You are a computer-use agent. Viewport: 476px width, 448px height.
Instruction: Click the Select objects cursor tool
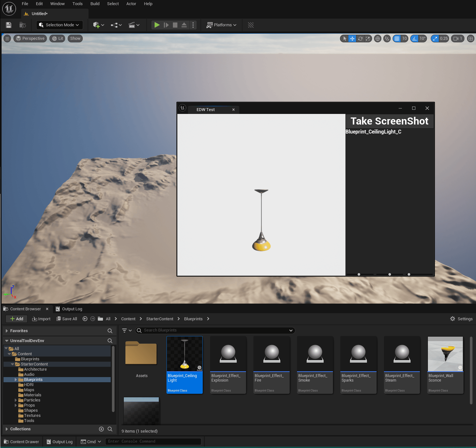tap(344, 39)
